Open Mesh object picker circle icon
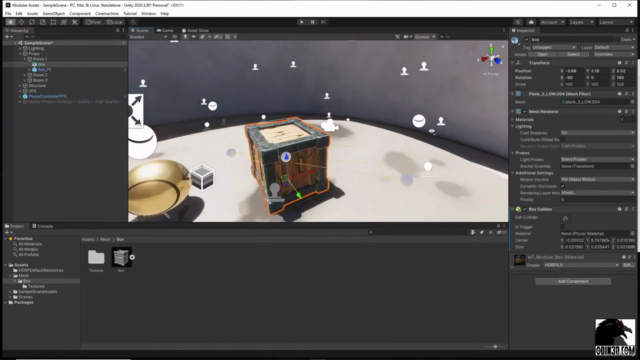 tap(633, 102)
